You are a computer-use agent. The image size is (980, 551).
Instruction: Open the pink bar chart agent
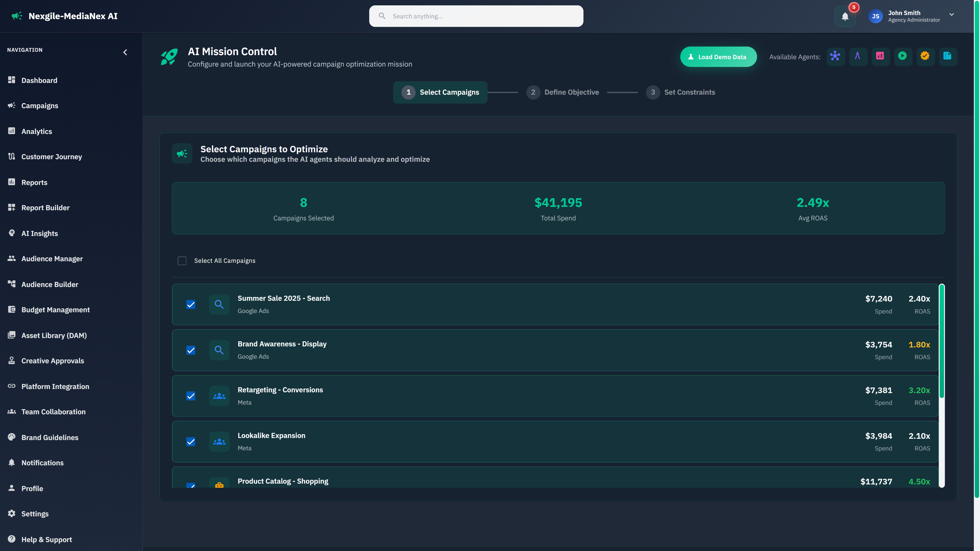pyautogui.click(x=881, y=56)
